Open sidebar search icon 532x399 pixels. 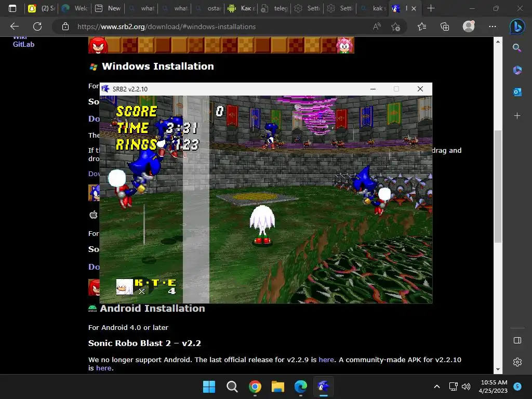click(x=517, y=48)
